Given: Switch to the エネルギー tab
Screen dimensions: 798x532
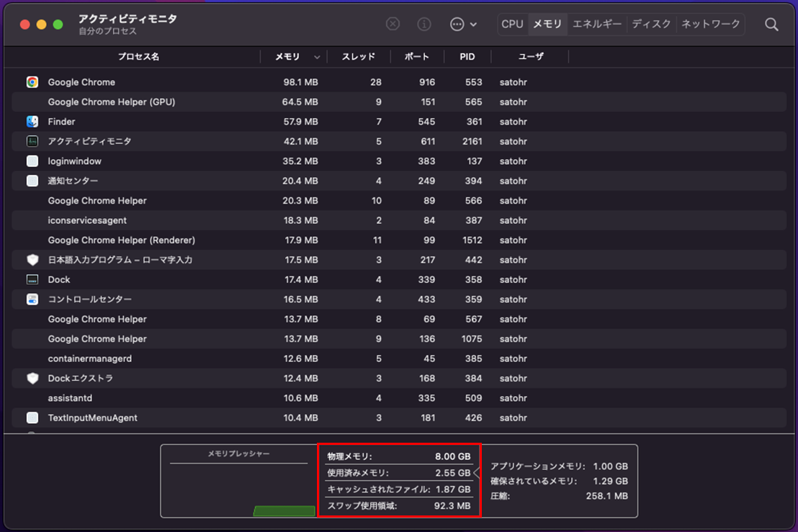Looking at the screenshot, I should click(597, 24).
